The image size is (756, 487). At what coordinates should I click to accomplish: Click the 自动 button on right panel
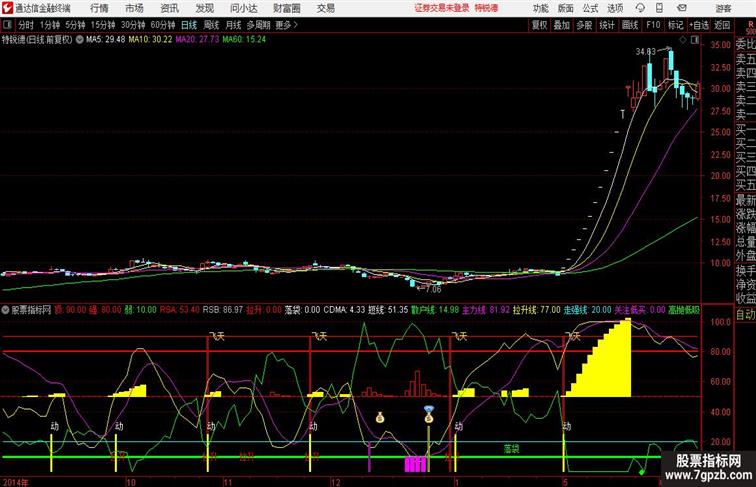(745, 314)
